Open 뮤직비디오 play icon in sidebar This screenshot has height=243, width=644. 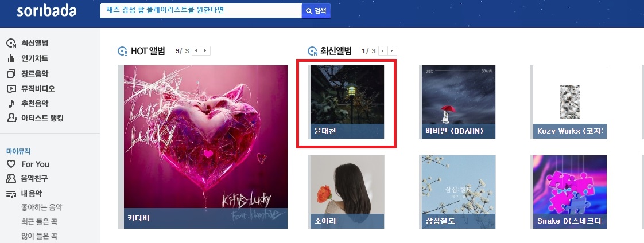point(11,88)
